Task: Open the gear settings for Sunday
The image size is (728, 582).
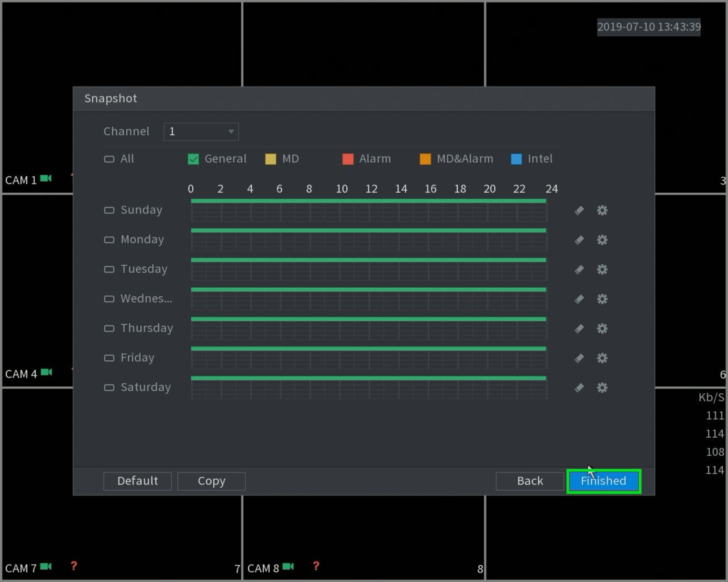Action: (x=602, y=210)
